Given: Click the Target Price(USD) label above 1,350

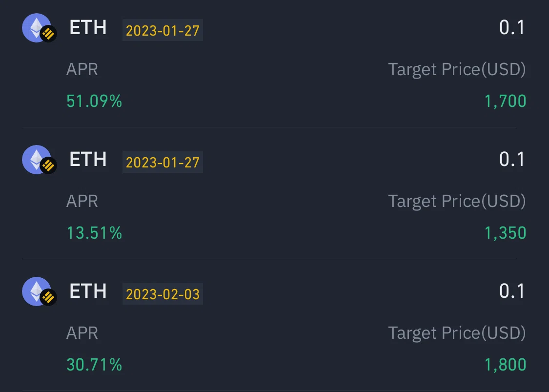Looking at the screenshot, I should pos(457,202).
